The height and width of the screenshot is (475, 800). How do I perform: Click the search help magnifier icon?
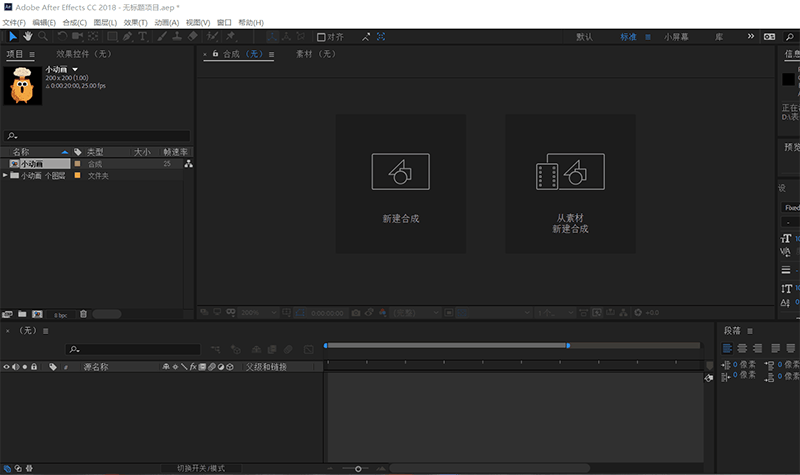(789, 37)
